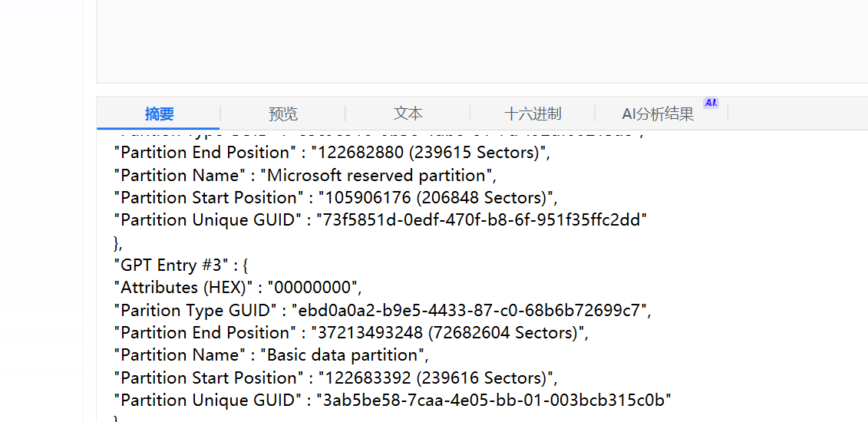Click the 73f5851d unique GUID value
The width and height of the screenshot is (868, 422).
tap(481, 220)
